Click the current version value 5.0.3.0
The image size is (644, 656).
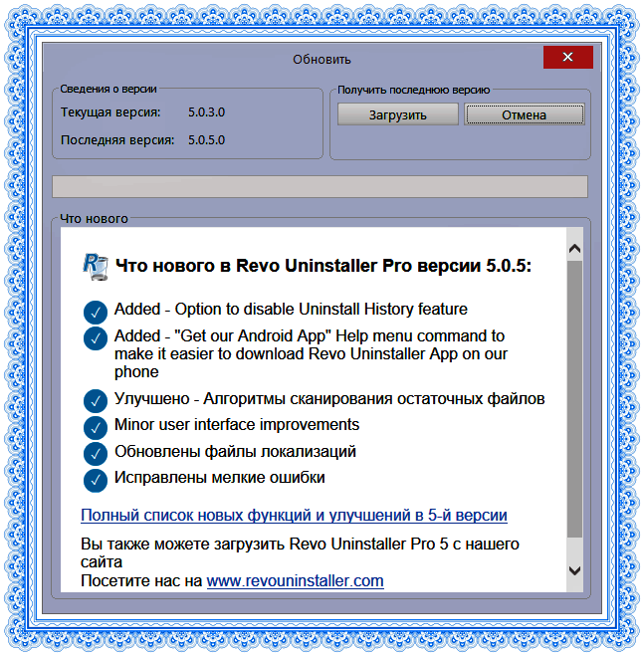click(206, 112)
